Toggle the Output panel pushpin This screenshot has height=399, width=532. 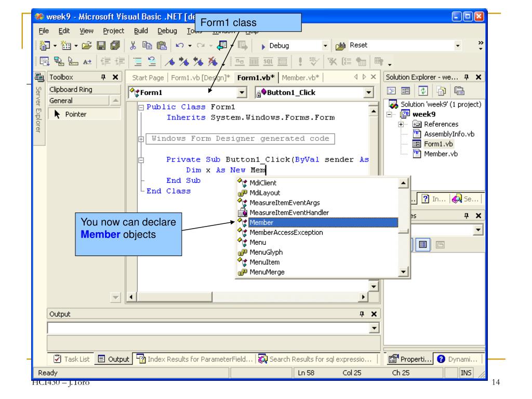[362, 314]
